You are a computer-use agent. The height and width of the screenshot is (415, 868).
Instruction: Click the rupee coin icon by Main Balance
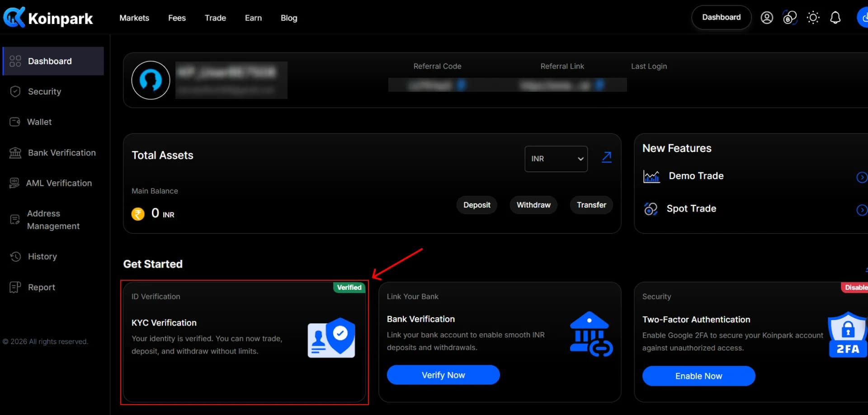tap(138, 213)
